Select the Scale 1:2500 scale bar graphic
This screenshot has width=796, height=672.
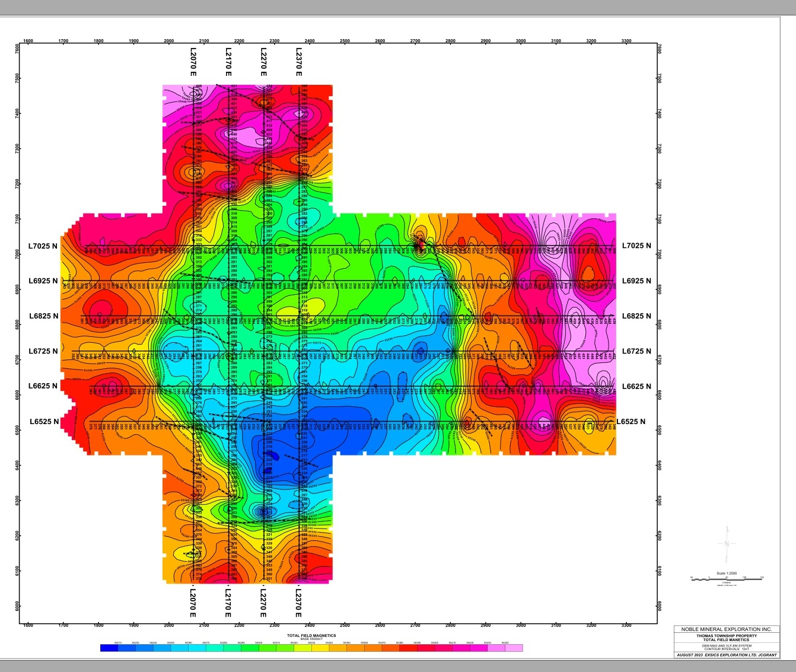[x=726, y=578]
